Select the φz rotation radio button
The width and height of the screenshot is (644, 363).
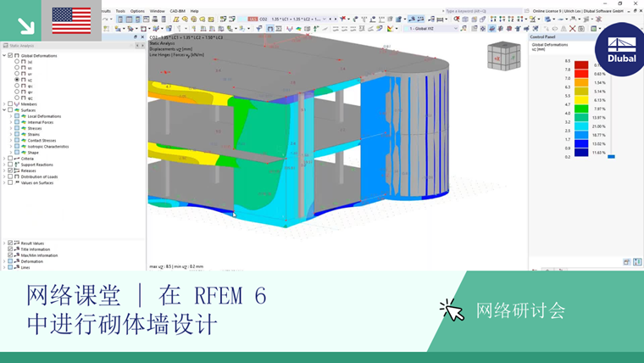tap(17, 98)
